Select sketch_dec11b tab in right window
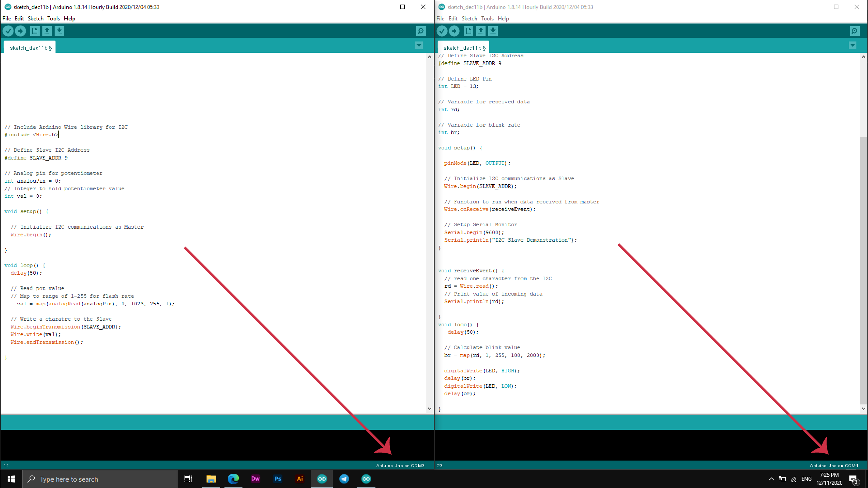This screenshot has width=868, height=488. (x=464, y=48)
